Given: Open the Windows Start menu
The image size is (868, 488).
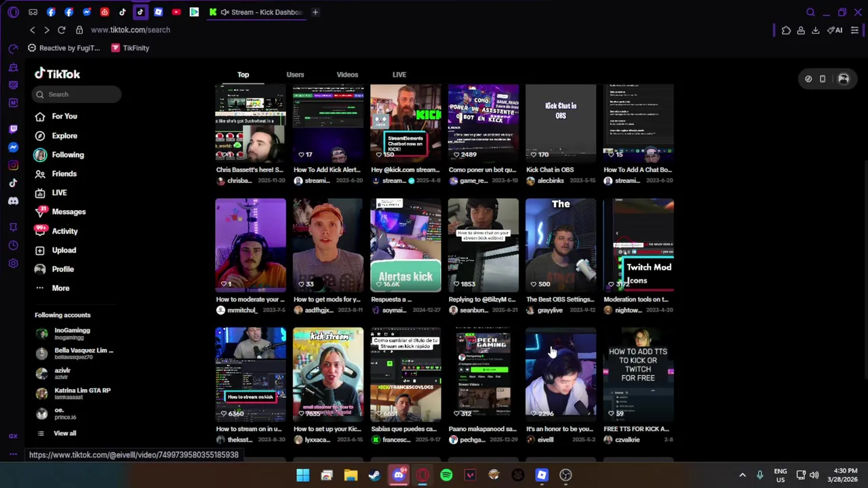Looking at the screenshot, I should click(302, 475).
